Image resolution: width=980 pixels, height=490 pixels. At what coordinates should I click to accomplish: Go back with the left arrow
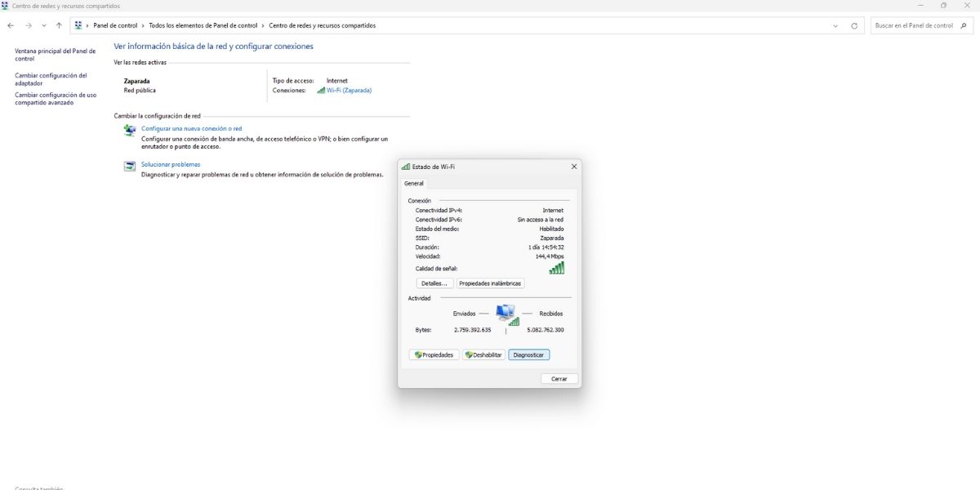(x=11, y=25)
